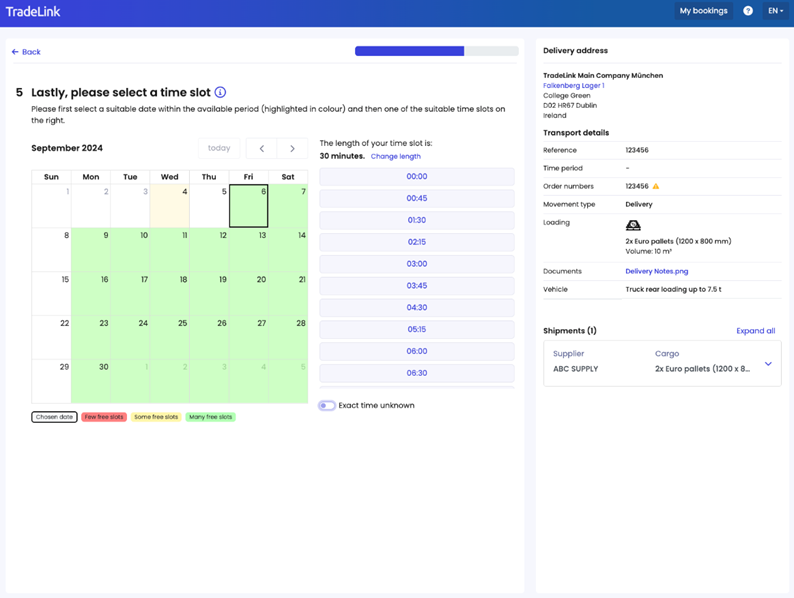Viewport: 794px width, 598px height.
Task: Click the Many free slots legend swatch
Action: 210,417
